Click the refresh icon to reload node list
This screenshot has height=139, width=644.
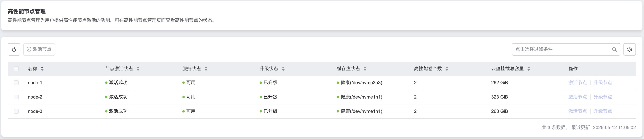coord(14,49)
